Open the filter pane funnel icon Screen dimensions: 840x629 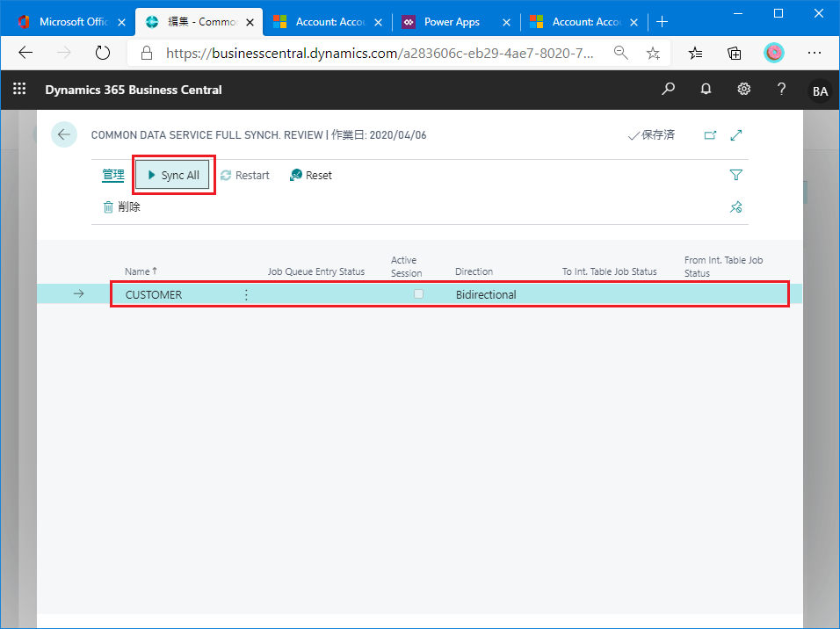coord(736,176)
